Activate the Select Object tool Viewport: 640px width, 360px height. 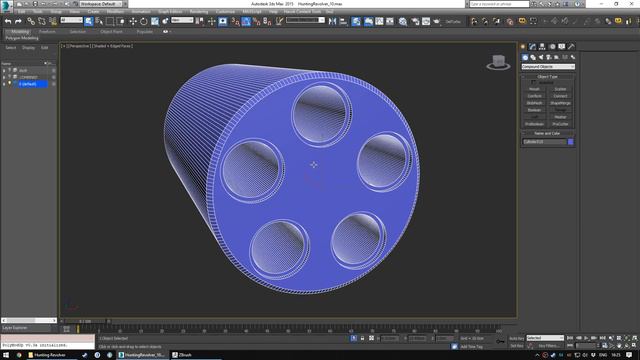[89, 21]
